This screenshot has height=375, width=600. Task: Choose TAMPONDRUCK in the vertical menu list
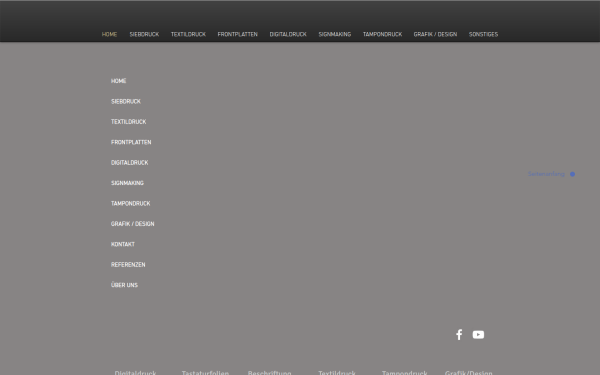[131, 204]
